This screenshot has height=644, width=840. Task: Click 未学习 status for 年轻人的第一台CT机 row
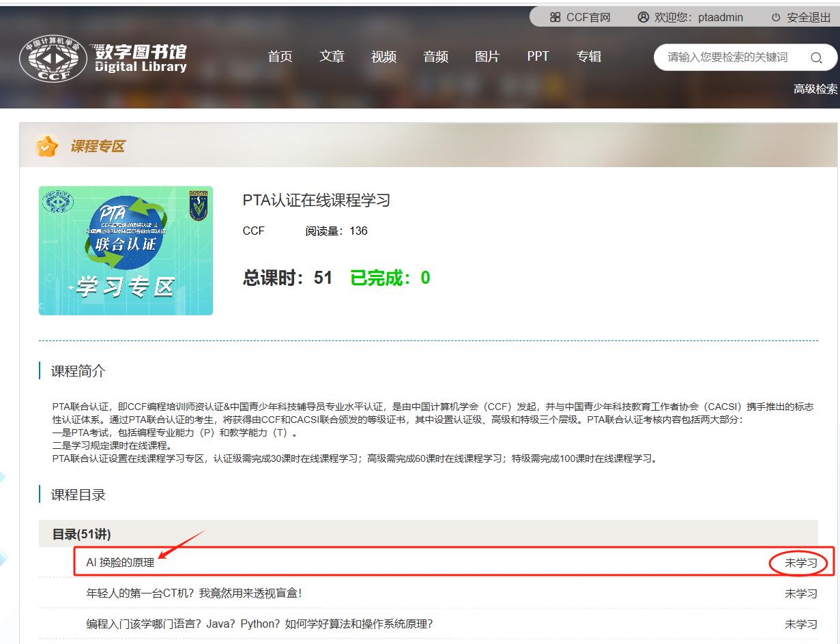[x=801, y=594]
